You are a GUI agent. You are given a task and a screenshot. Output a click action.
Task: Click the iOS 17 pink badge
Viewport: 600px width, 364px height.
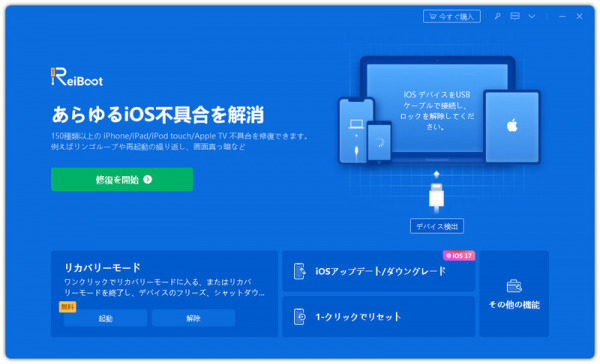459,255
